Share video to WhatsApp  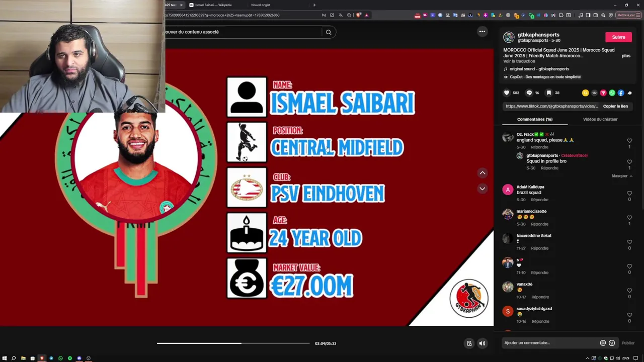612,93
